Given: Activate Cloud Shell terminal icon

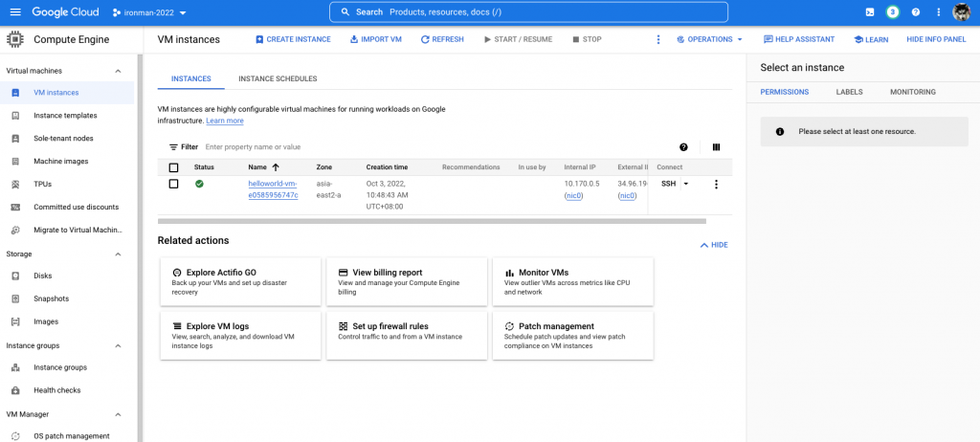Looking at the screenshot, I should coord(869,11).
